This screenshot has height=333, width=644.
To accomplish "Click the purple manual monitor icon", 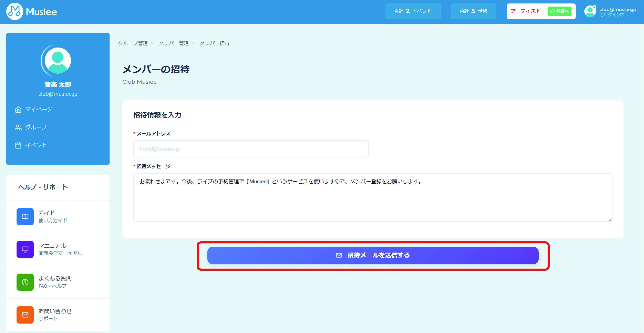I will pos(25,249).
